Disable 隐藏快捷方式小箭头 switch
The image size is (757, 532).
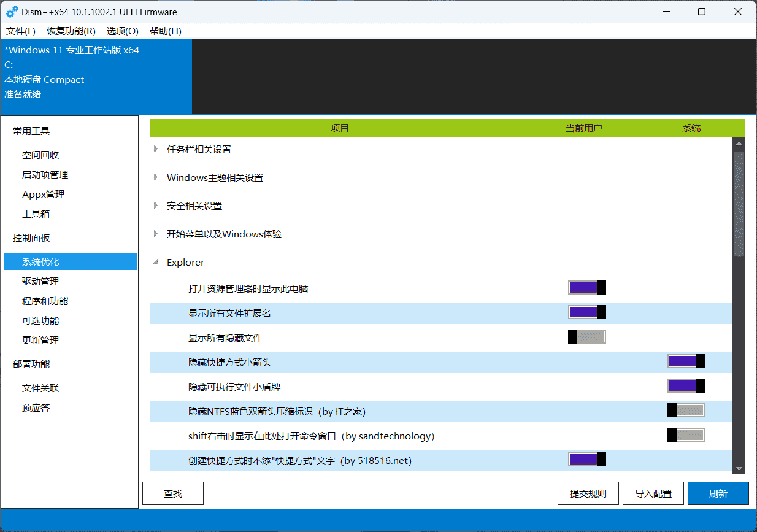pos(686,361)
